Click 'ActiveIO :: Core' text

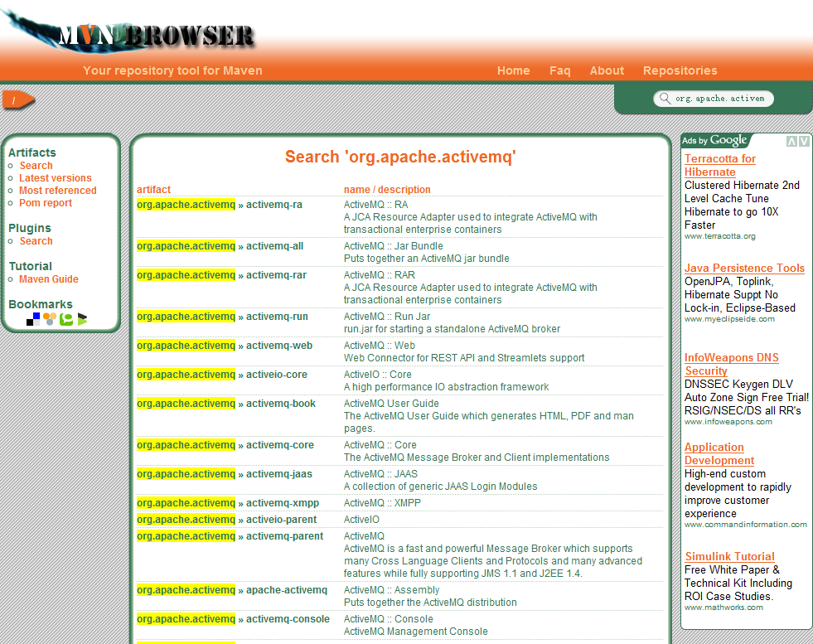(377, 375)
